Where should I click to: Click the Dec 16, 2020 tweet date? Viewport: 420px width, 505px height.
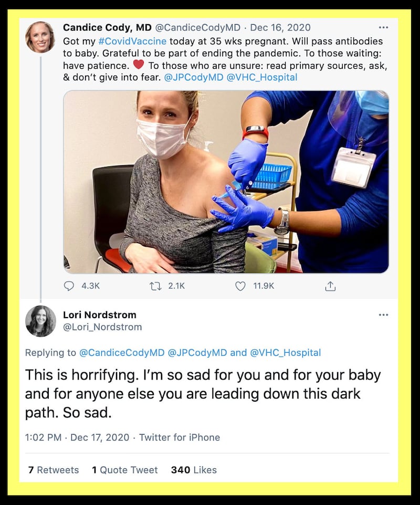point(280,27)
